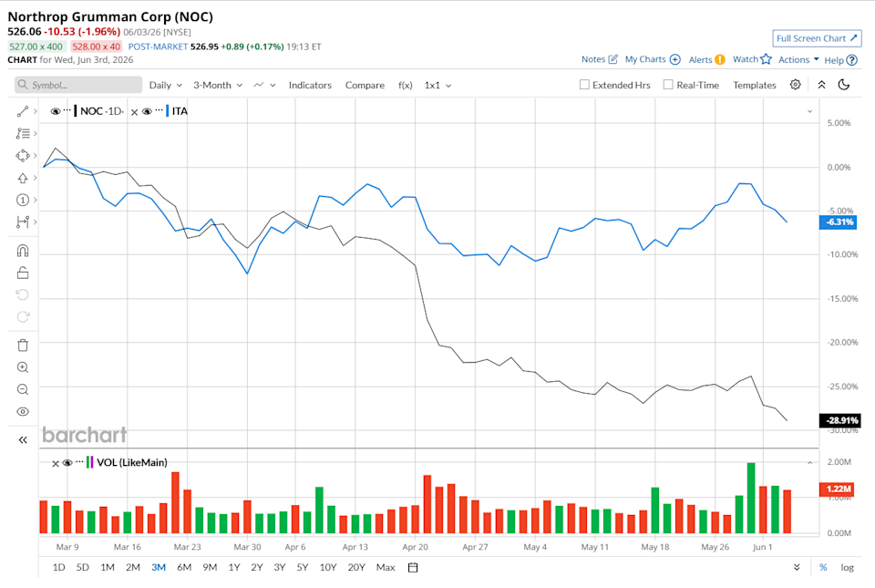Toggle drawings visibility eye in left toolbar

[x=22, y=412]
